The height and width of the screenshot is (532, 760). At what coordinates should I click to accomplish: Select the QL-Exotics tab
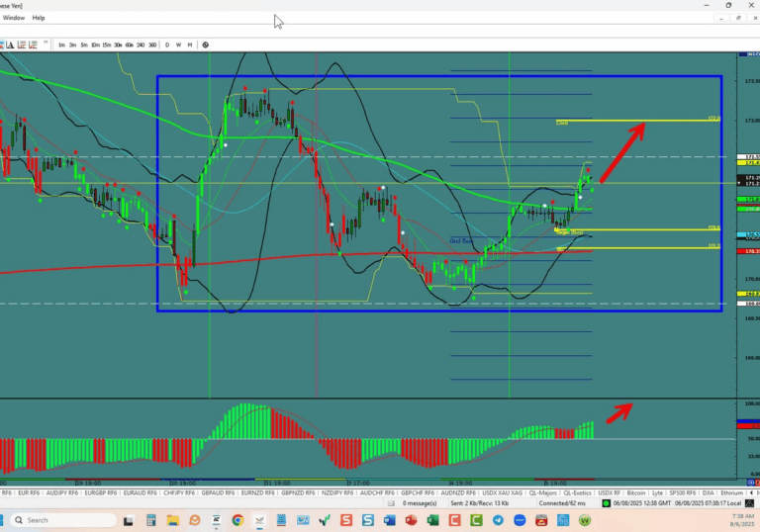(x=577, y=493)
